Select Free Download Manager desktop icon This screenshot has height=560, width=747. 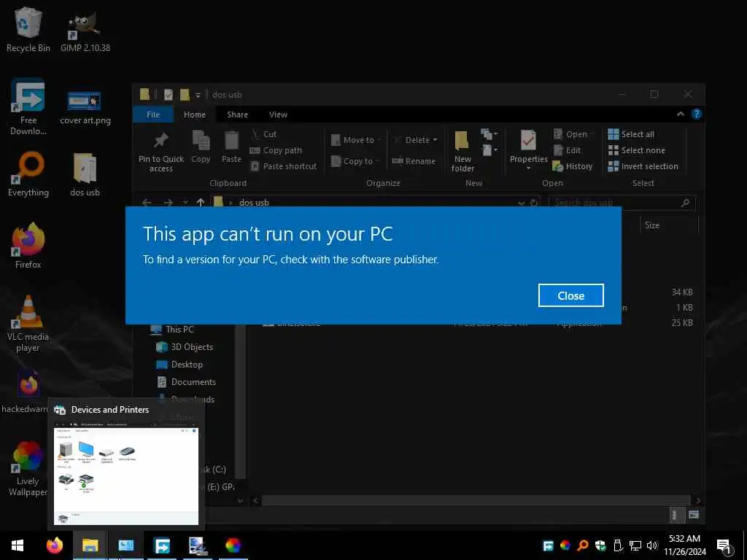[28, 107]
